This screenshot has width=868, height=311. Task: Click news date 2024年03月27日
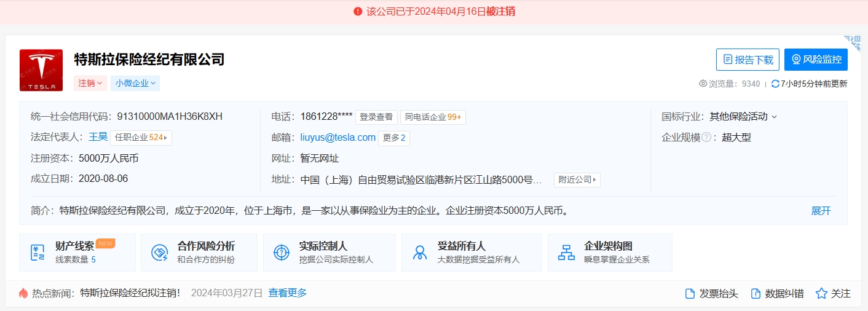227,293
